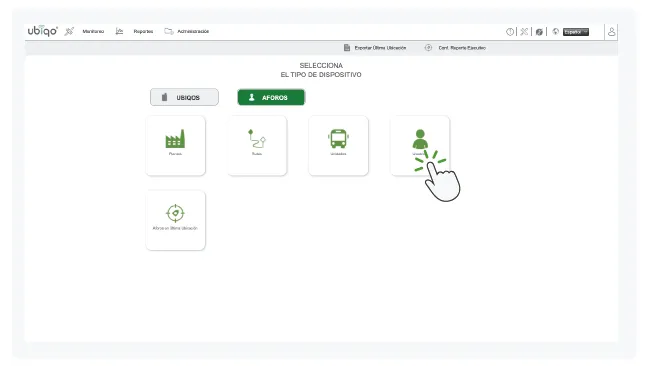Click the folder icon beside Administración
Screen dimensions: 651x366
tap(169, 31)
